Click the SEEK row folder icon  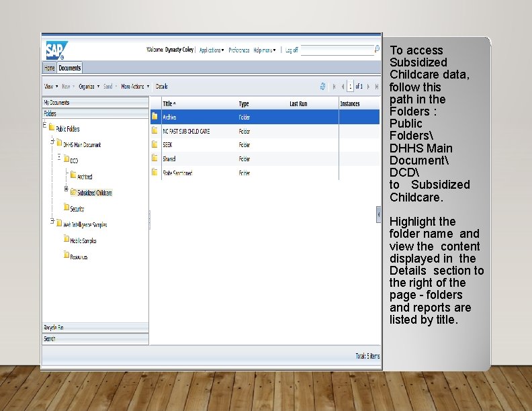(x=154, y=144)
